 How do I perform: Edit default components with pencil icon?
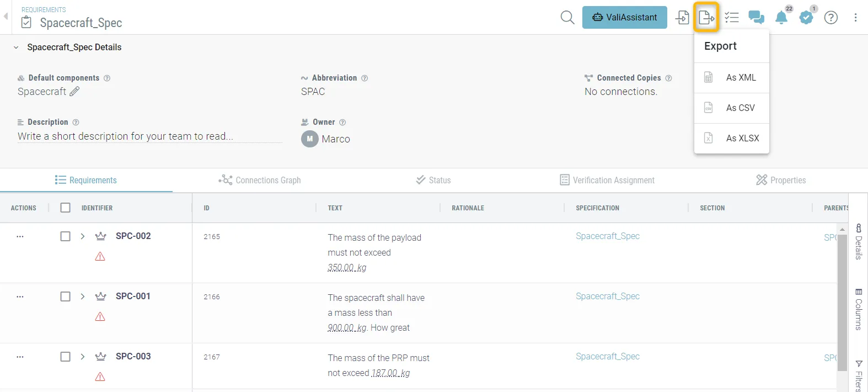point(74,92)
